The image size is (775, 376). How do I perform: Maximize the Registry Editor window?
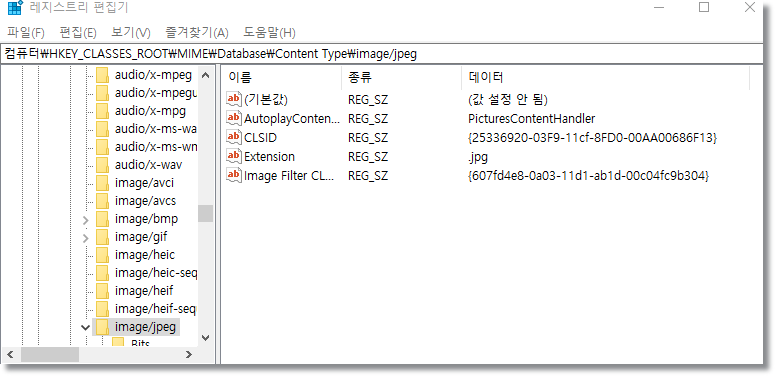coord(704,7)
